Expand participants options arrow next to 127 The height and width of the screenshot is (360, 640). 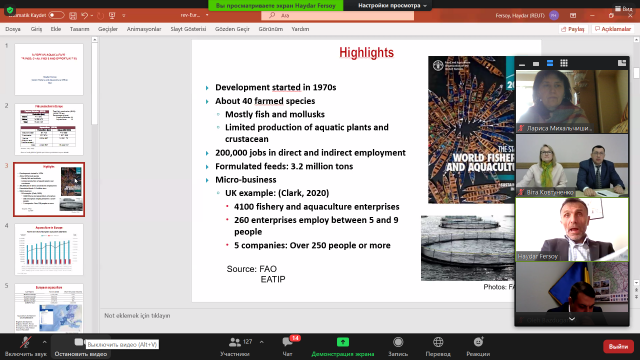262,342
